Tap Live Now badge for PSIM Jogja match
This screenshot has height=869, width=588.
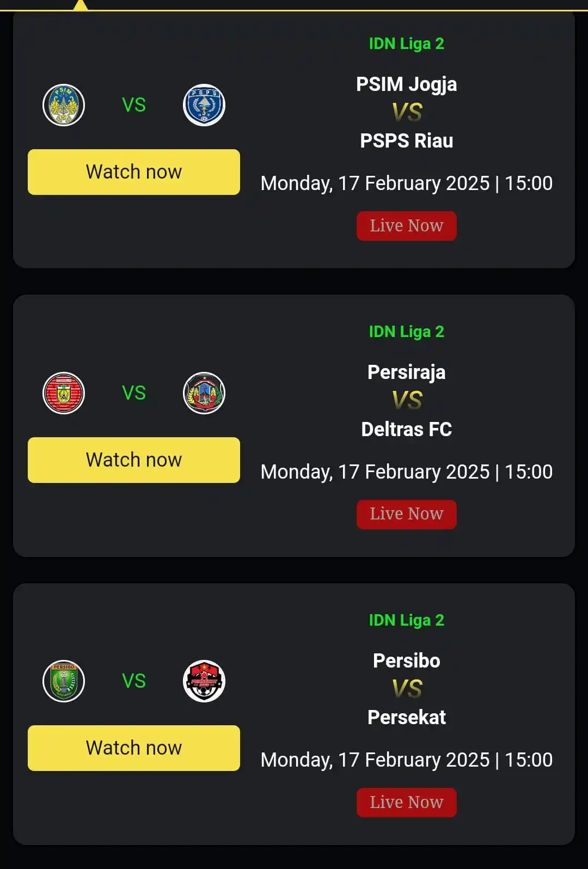point(407,226)
